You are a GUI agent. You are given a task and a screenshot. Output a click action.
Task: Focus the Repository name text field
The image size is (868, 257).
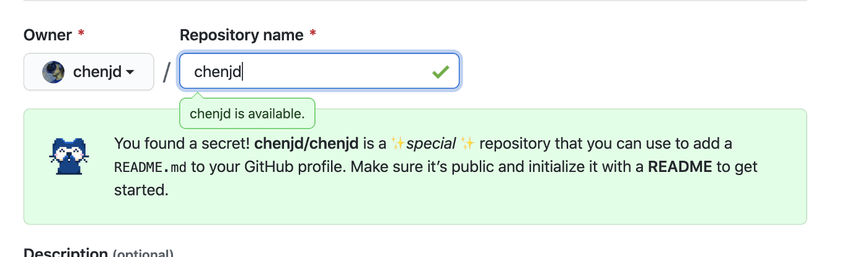pyautogui.click(x=319, y=71)
